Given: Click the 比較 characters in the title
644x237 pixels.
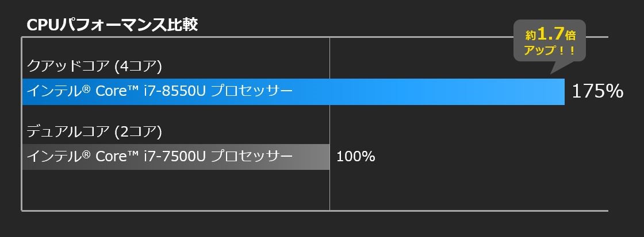Looking at the screenshot, I should (x=182, y=25).
